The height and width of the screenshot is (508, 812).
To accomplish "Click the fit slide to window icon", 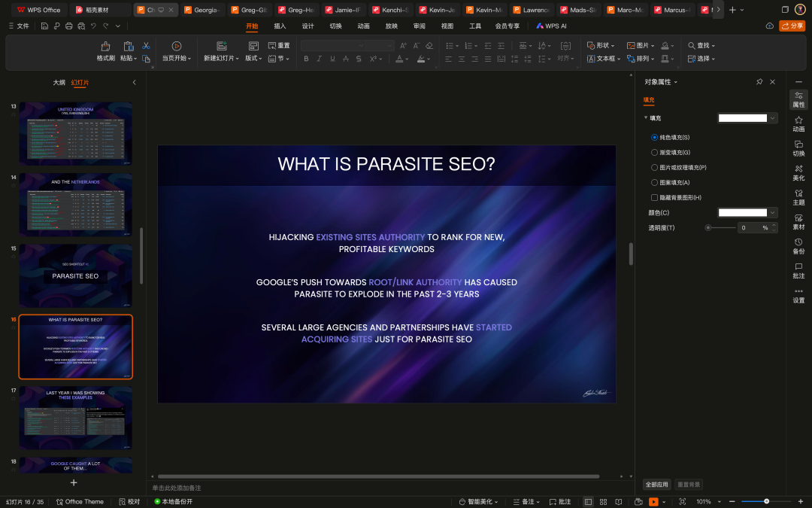I will [x=683, y=502].
